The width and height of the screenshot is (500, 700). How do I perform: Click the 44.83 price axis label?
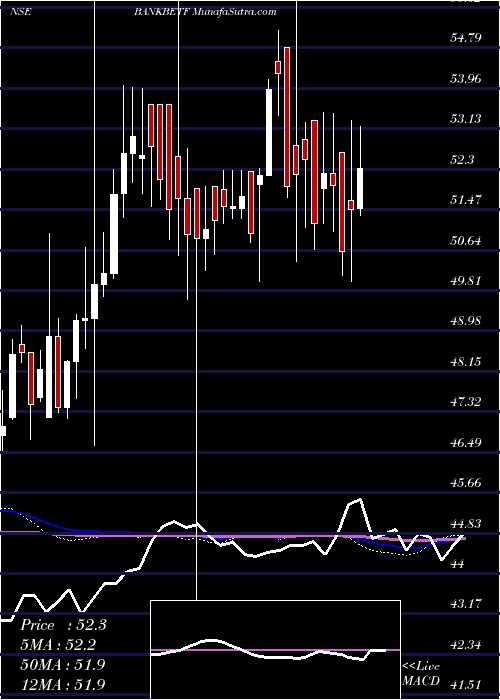[x=466, y=524]
